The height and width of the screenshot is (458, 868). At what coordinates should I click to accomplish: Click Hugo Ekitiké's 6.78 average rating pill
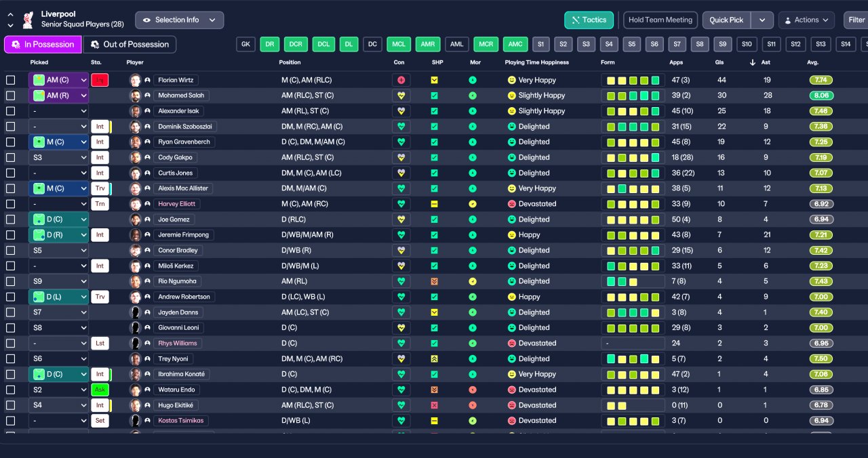pos(821,405)
